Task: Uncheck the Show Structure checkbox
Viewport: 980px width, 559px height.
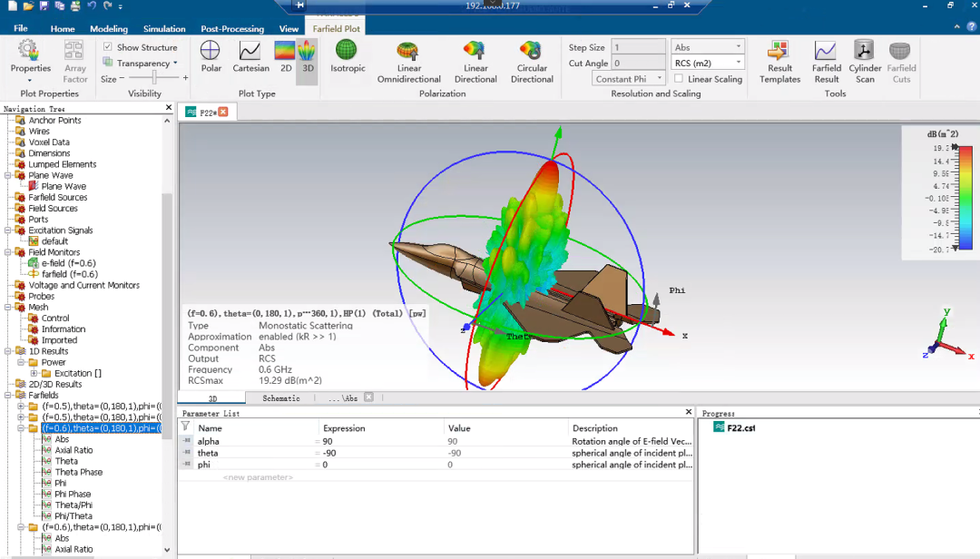Action: click(108, 47)
